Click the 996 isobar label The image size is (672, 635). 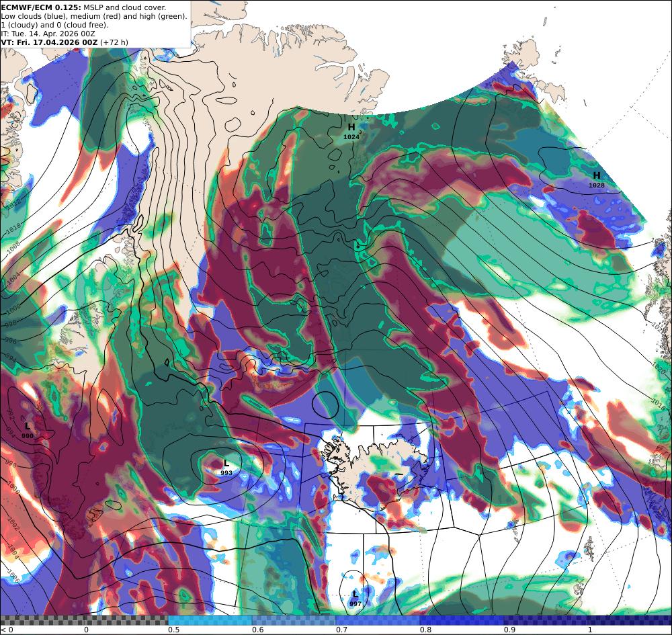pos(11,341)
